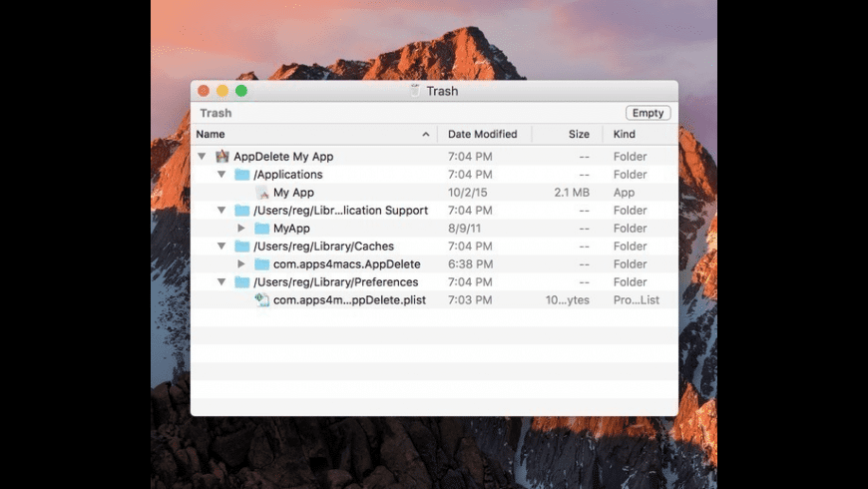Viewport: 868px width, 489px height.
Task: Select the /Users/reg/Library/Caches name
Action: pos(323,246)
